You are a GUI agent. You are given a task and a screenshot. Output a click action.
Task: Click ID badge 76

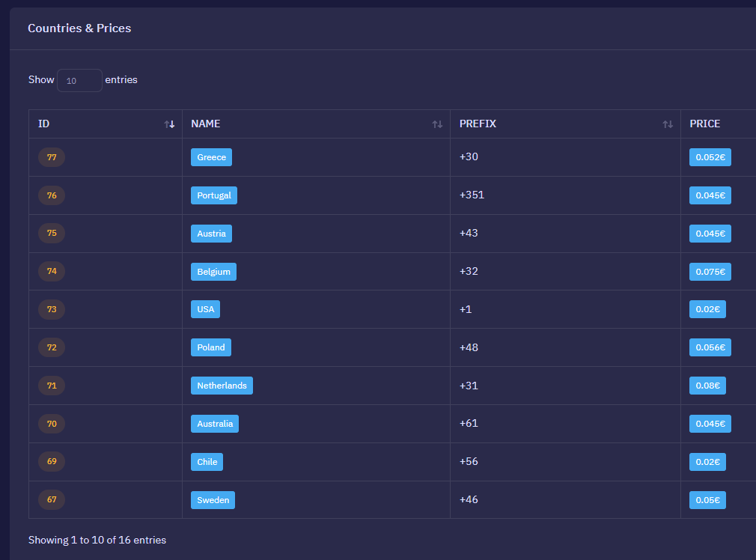[x=52, y=195]
